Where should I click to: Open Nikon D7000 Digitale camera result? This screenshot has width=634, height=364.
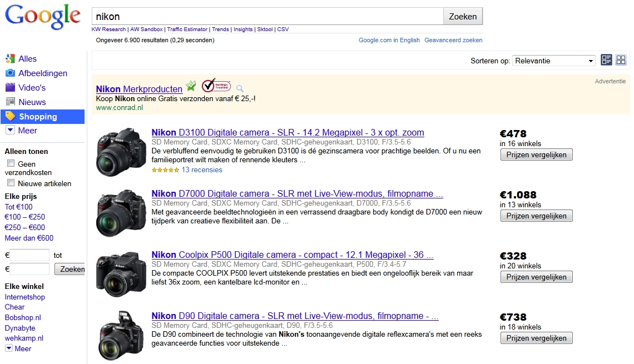tap(297, 193)
